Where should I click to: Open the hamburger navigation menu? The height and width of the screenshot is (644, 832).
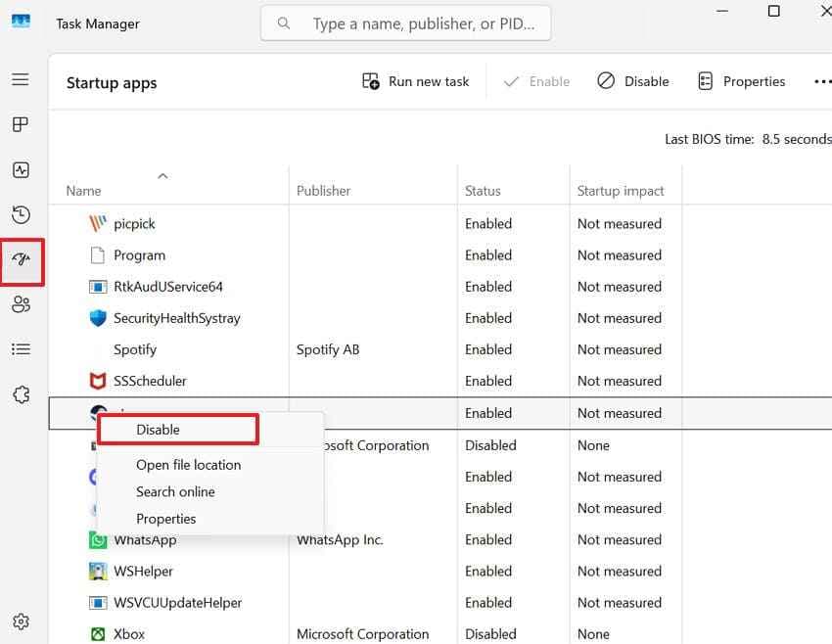click(21, 79)
